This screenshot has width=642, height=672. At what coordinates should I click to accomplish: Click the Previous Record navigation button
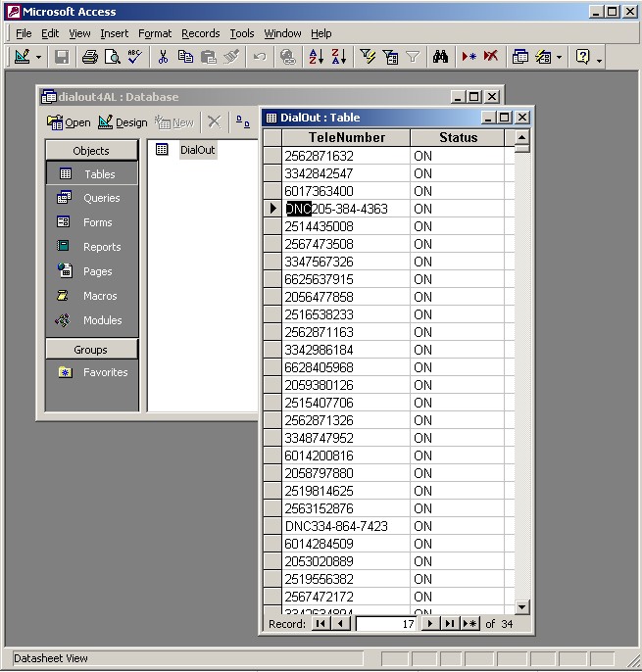[340, 624]
